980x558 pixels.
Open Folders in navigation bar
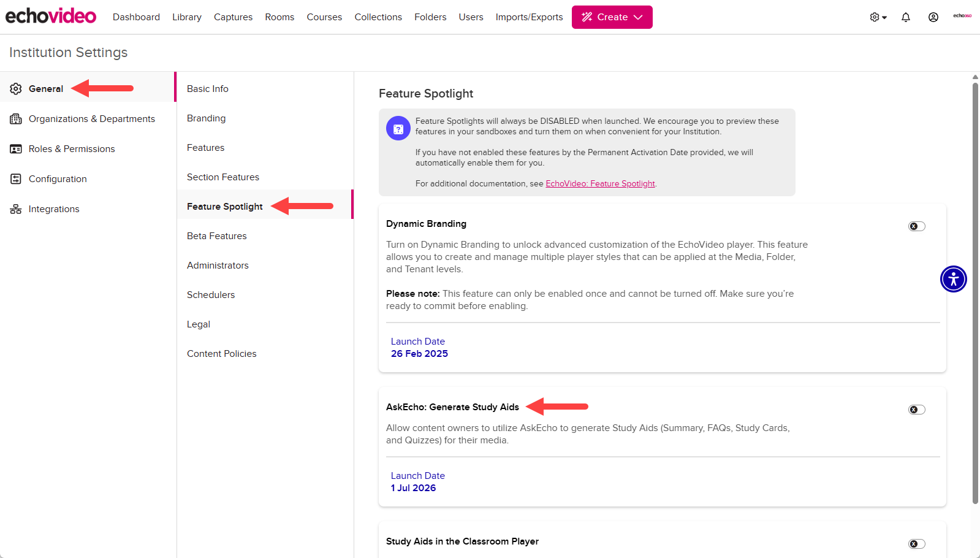[x=430, y=17]
